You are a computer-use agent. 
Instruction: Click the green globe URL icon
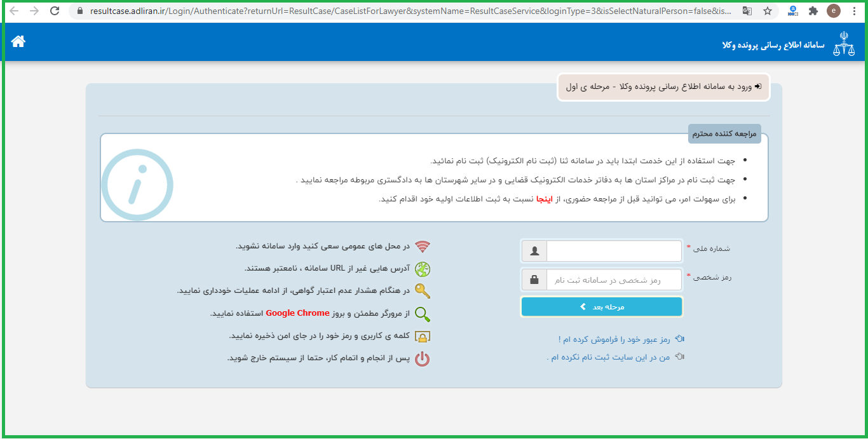tap(423, 269)
